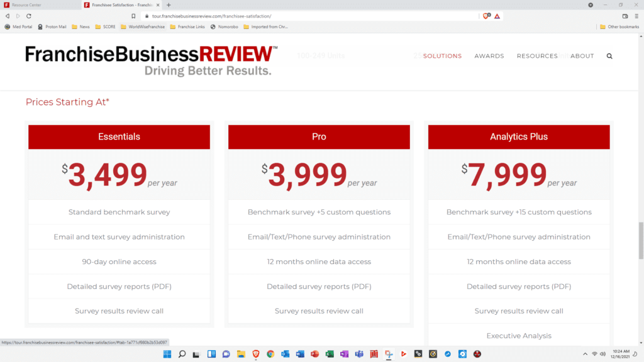Viewport: 644px width, 362px height.
Task: Open Outlook from taskbar
Action: [286, 354]
